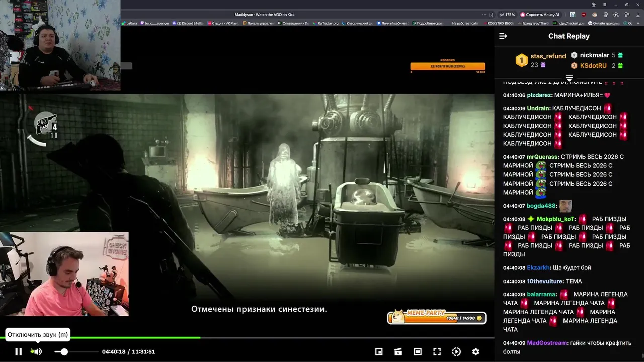The height and width of the screenshot is (362, 644).
Task: Click username bogda488 in chat
Action: (x=541, y=206)
